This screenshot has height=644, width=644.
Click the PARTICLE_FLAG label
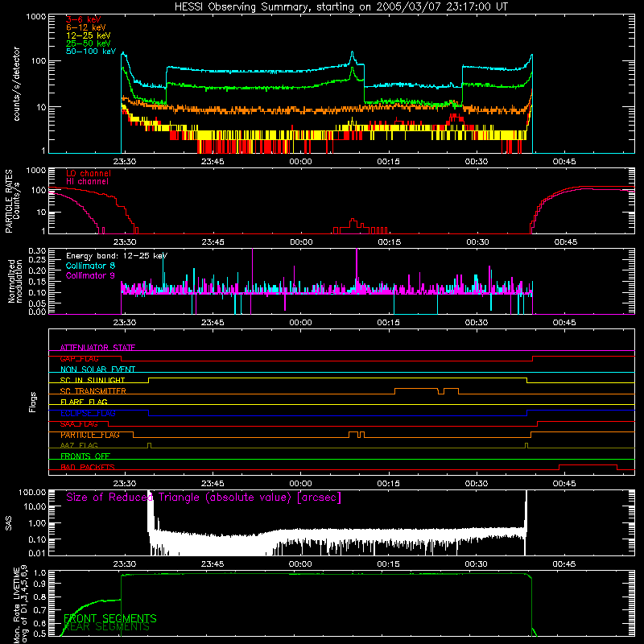coord(90,435)
